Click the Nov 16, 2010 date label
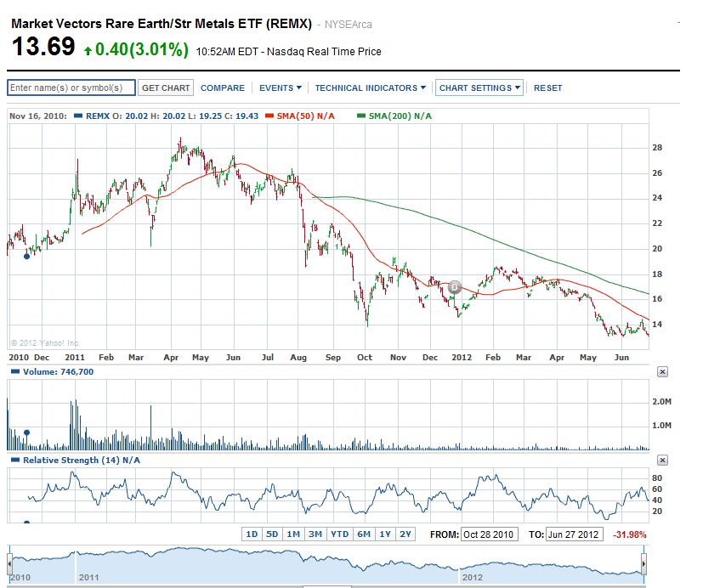703x588 pixels. (x=38, y=116)
